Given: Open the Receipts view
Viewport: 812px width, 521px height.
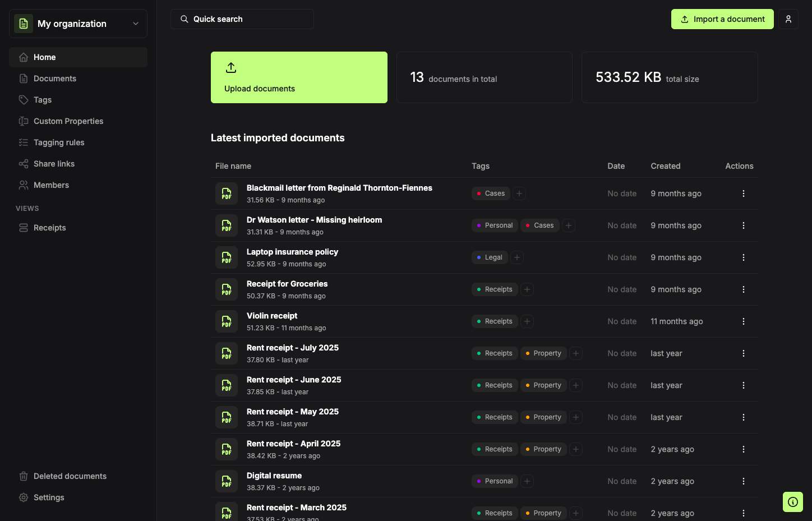Looking at the screenshot, I should coord(78,228).
